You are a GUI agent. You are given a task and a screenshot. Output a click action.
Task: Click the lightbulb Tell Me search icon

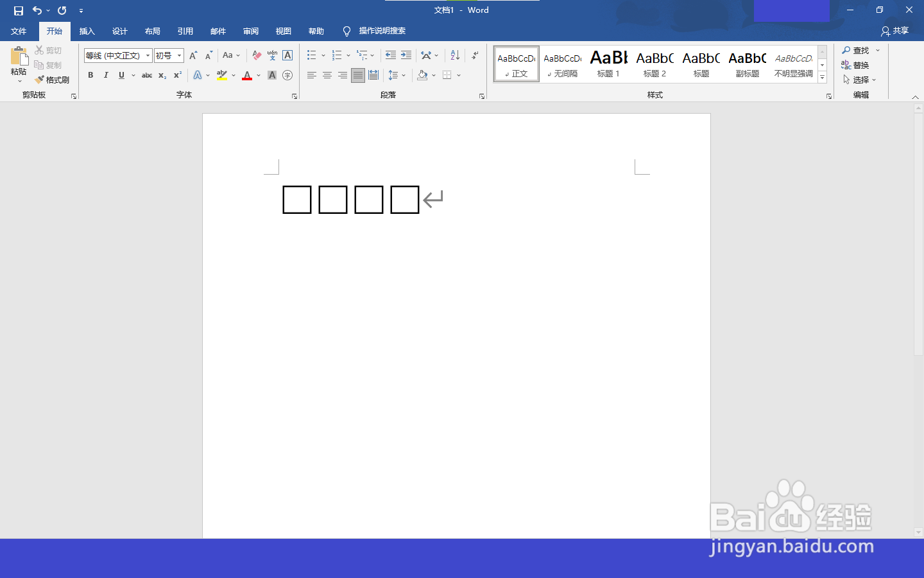coord(346,31)
